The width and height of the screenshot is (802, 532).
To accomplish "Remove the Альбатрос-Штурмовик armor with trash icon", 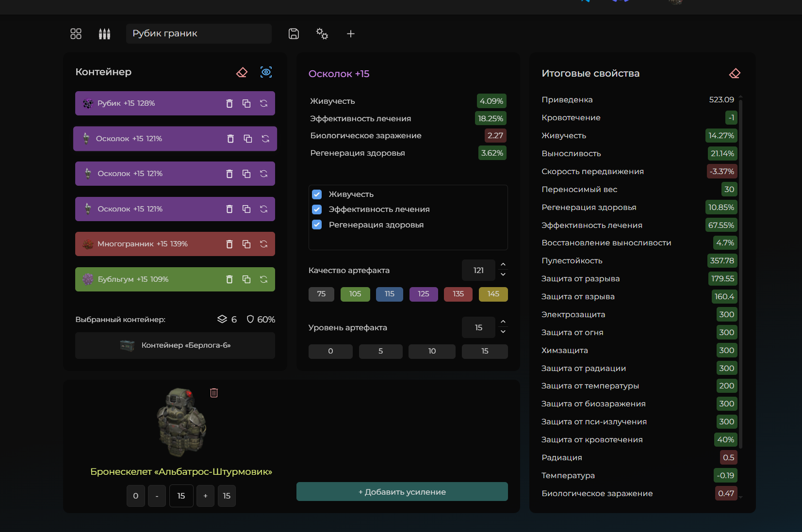I will tap(214, 393).
